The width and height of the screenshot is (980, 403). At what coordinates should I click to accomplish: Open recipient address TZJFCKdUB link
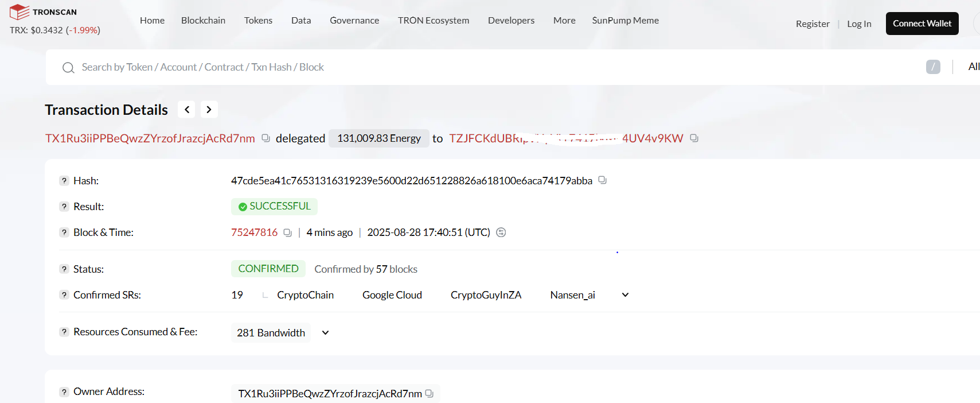[x=566, y=138]
